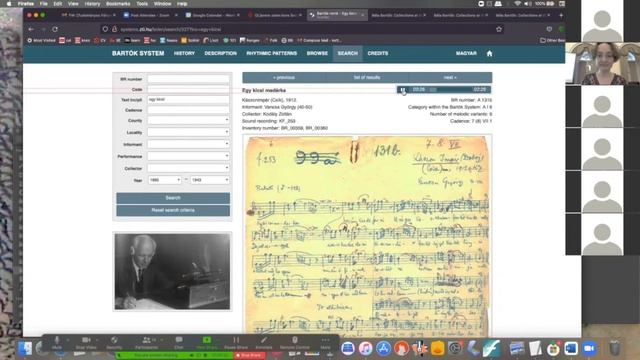This screenshot has width=640, height=360.
Task: Open Chat in Zoom toolbar
Action: [x=179, y=342]
